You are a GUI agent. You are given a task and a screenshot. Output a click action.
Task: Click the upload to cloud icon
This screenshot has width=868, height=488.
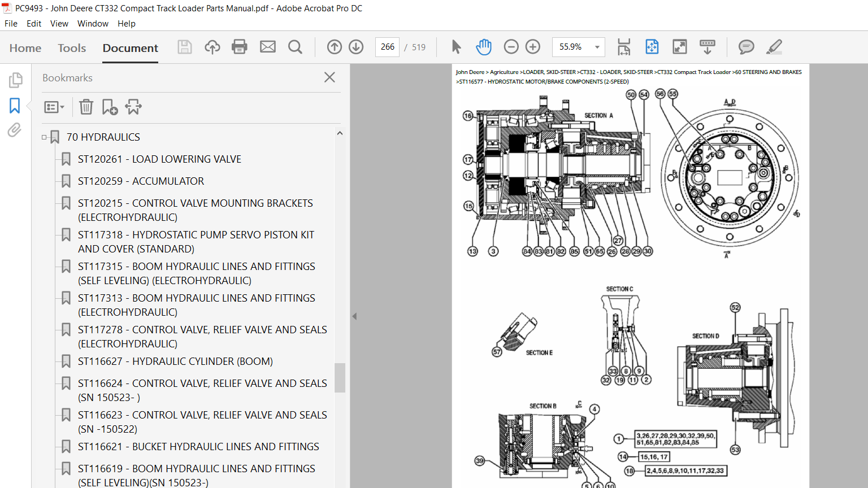[x=212, y=47]
